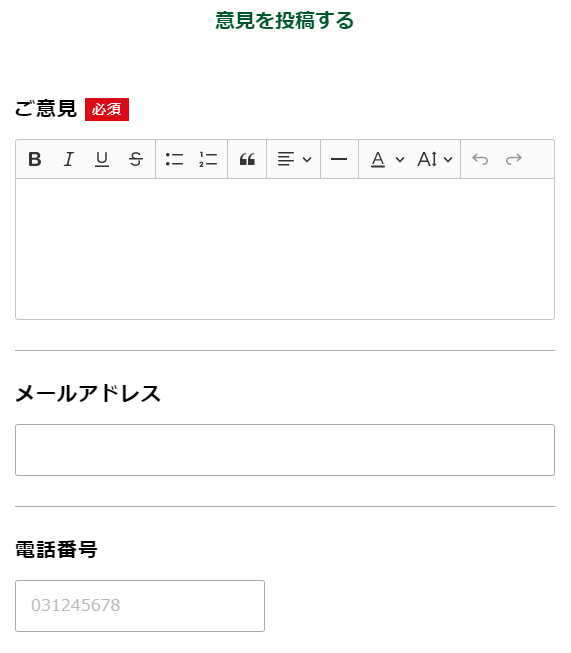Open the text alignment dropdown
This screenshot has height=653, width=571.
294,159
